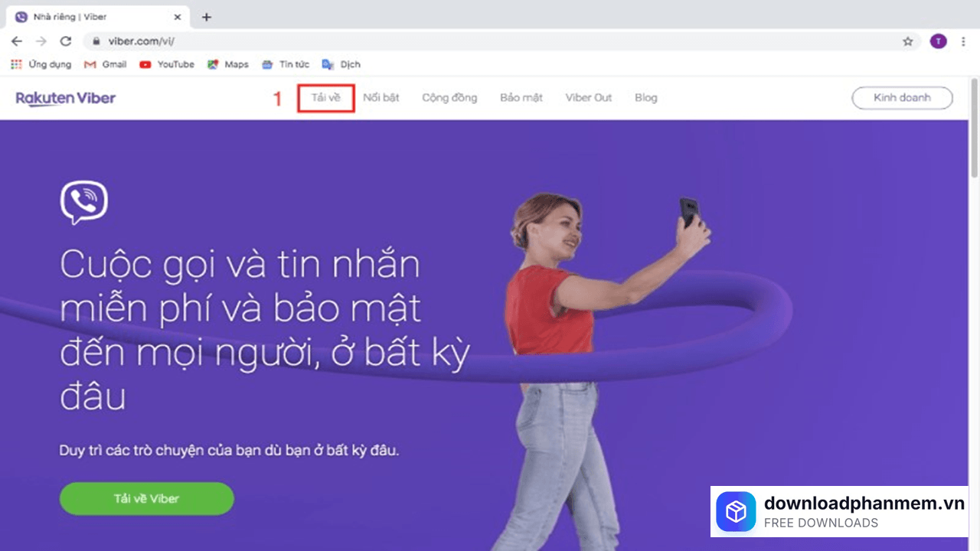The width and height of the screenshot is (980, 551).
Task: Click the Tải về navigation item
Action: click(x=325, y=98)
